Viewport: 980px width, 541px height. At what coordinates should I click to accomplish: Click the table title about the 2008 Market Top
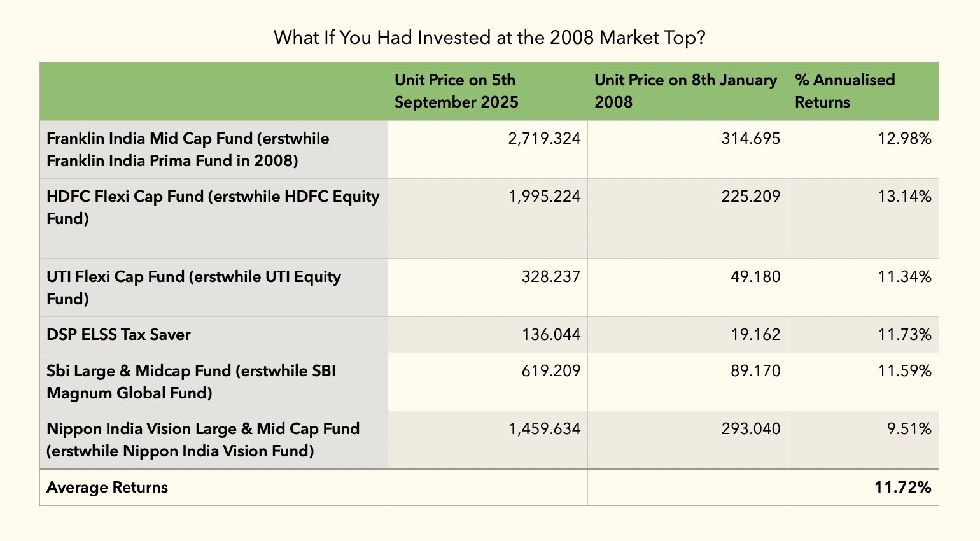click(x=489, y=38)
